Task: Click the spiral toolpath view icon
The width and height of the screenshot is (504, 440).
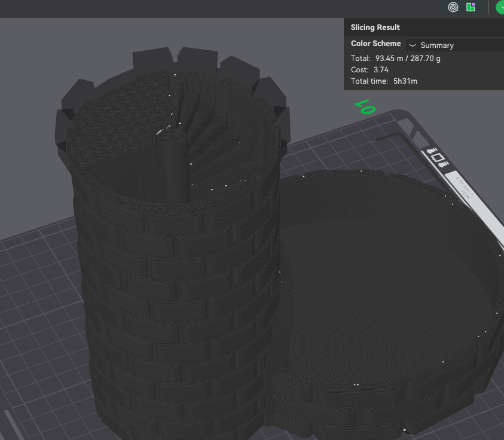Action: pos(453,7)
